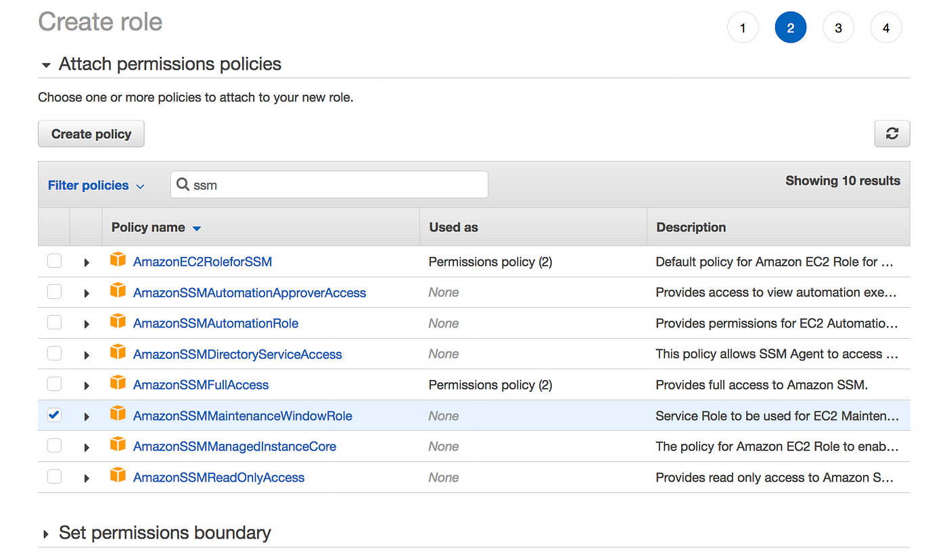The height and width of the screenshot is (560, 947).
Task: Click the policy icon beside AmazonSSMDirectoryServiceAccess
Action: coord(118,353)
